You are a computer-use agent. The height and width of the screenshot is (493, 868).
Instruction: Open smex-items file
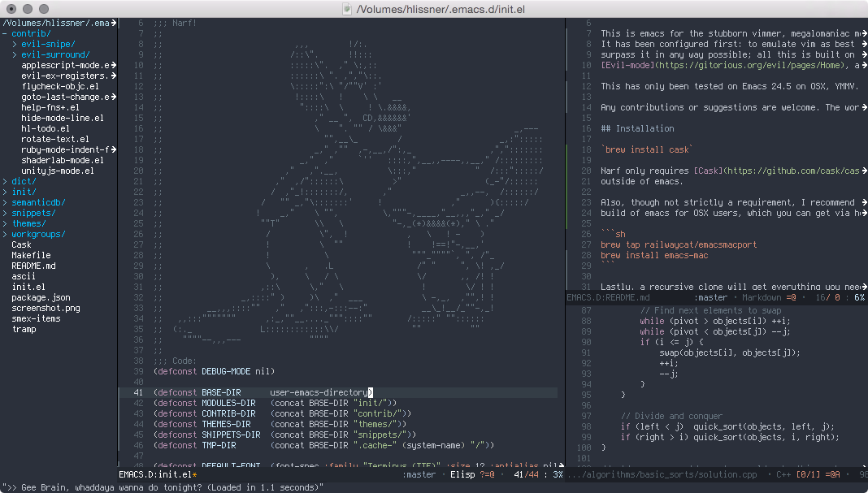[x=36, y=318]
